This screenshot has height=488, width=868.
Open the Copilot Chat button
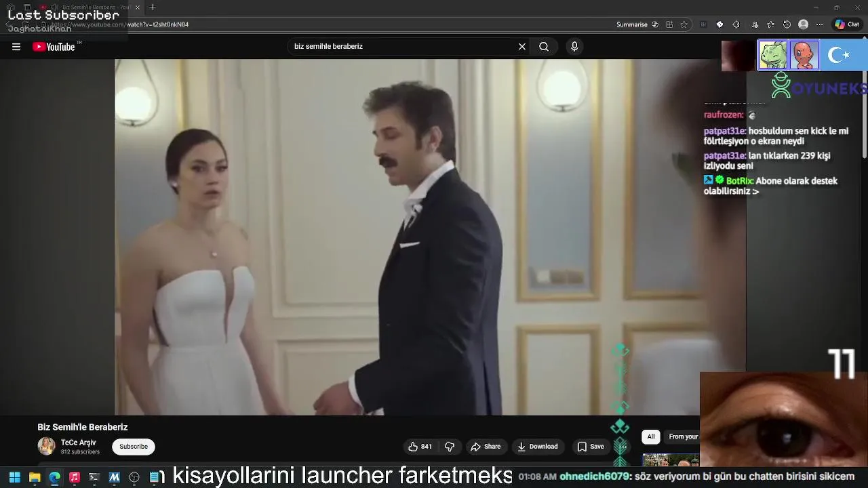coord(847,24)
